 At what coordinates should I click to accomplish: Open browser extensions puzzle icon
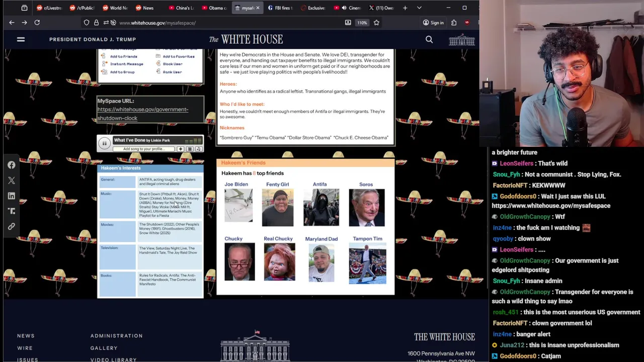(454, 23)
